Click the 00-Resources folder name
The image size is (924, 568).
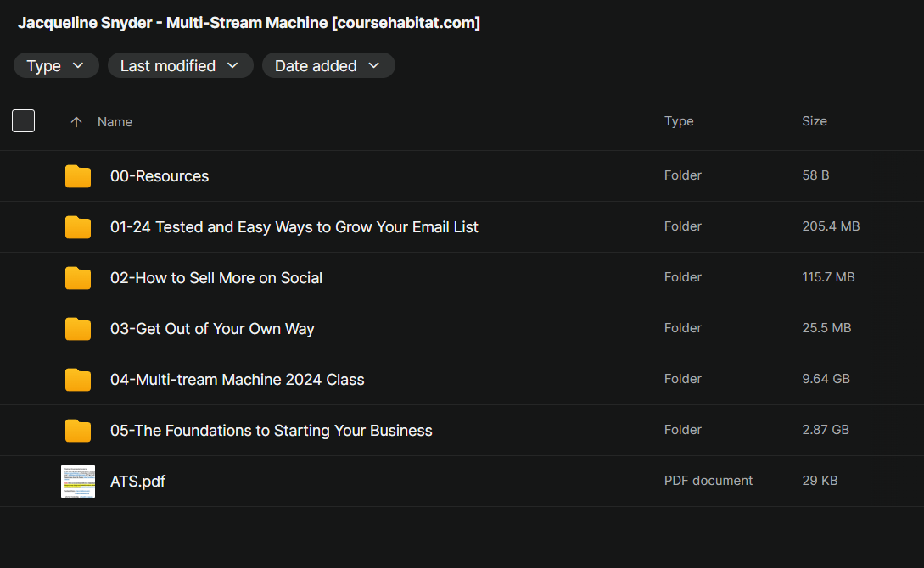(x=160, y=176)
